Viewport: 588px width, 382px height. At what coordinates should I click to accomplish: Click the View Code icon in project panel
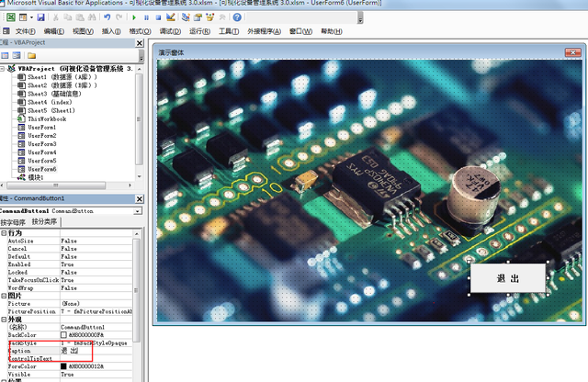click(5, 55)
